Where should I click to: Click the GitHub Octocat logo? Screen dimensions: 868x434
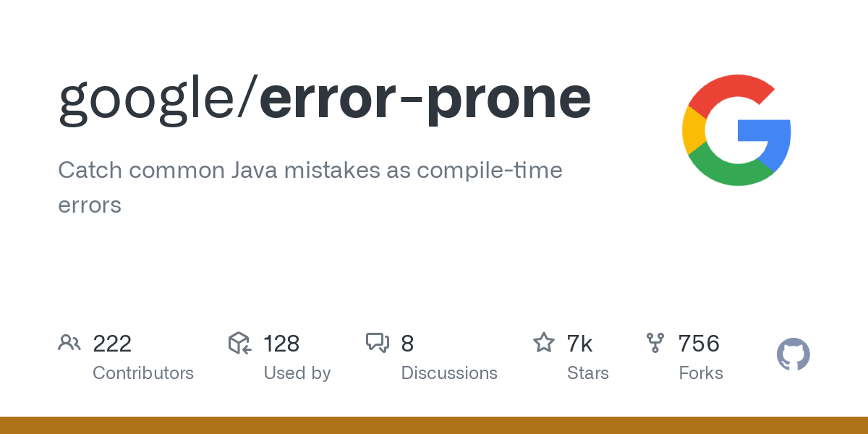click(793, 354)
